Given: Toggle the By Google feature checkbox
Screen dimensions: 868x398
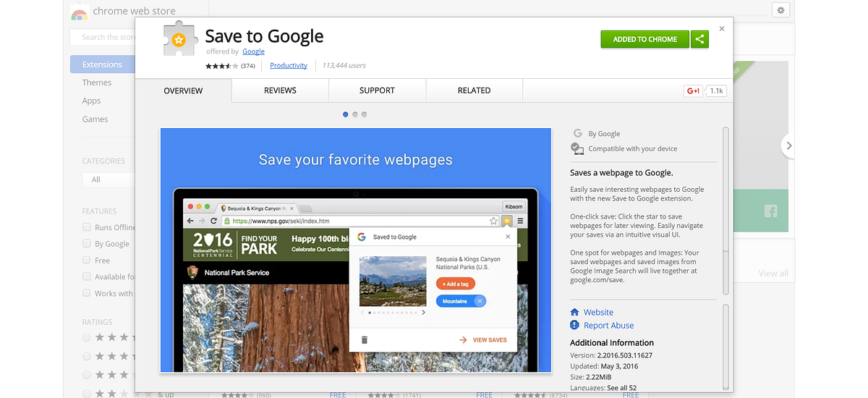Looking at the screenshot, I should coord(87,244).
